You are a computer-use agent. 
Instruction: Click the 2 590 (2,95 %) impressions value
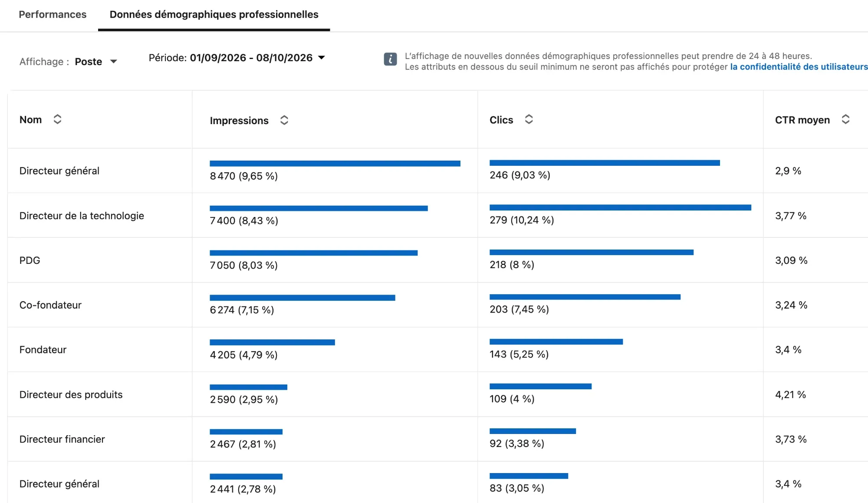point(243,400)
